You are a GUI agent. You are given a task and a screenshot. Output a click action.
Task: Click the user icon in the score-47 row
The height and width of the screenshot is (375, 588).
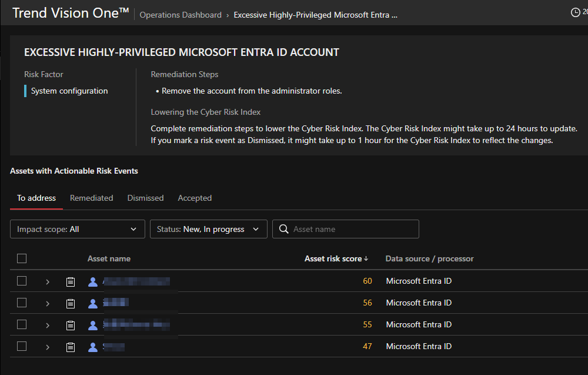coord(92,347)
